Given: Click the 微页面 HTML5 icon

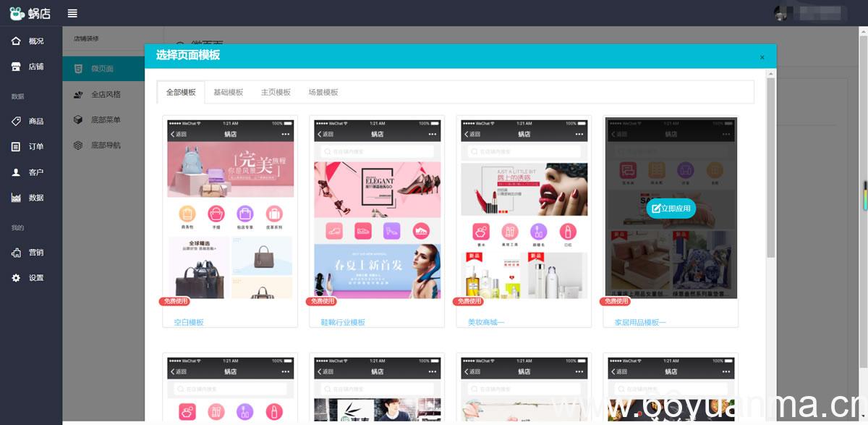Looking at the screenshot, I should pos(78,69).
